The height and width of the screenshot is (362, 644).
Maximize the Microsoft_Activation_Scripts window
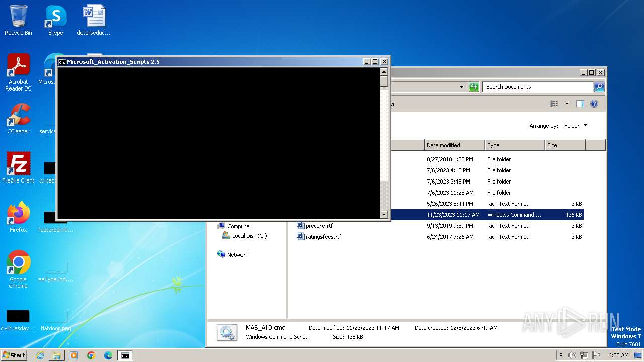point(375,62)
